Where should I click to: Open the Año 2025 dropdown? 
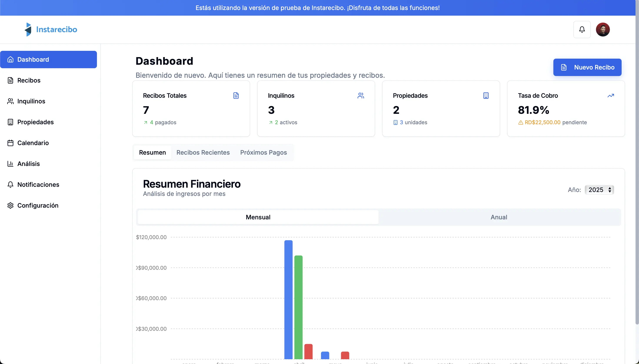click(599, 190)
